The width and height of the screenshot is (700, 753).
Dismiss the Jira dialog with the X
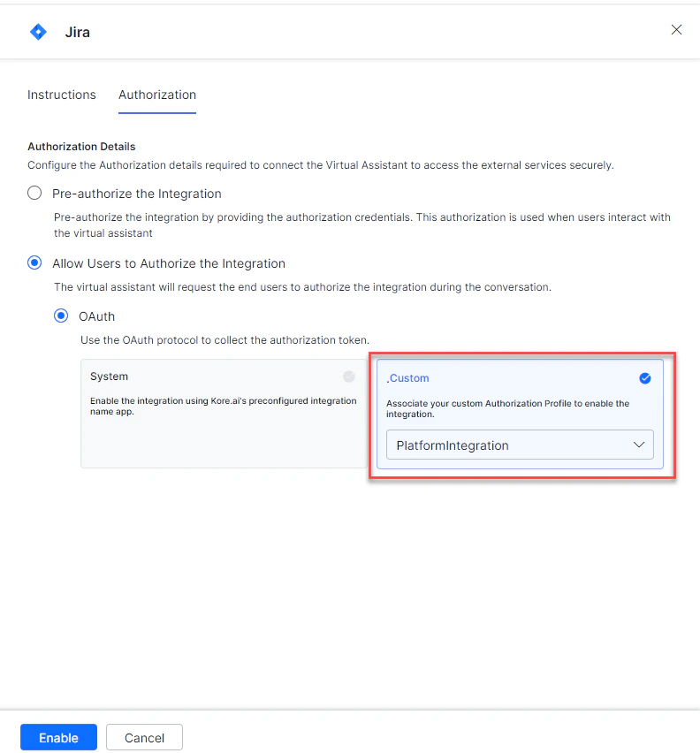[676, 29]
